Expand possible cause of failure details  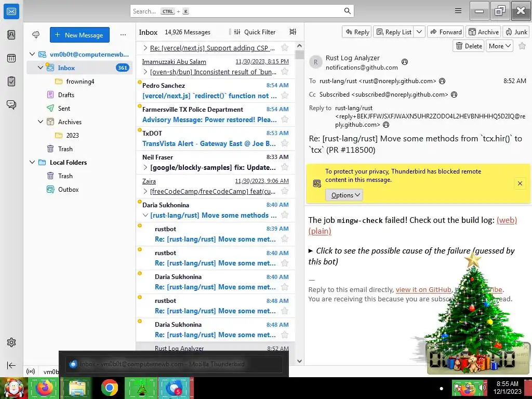tap(311, 251)
